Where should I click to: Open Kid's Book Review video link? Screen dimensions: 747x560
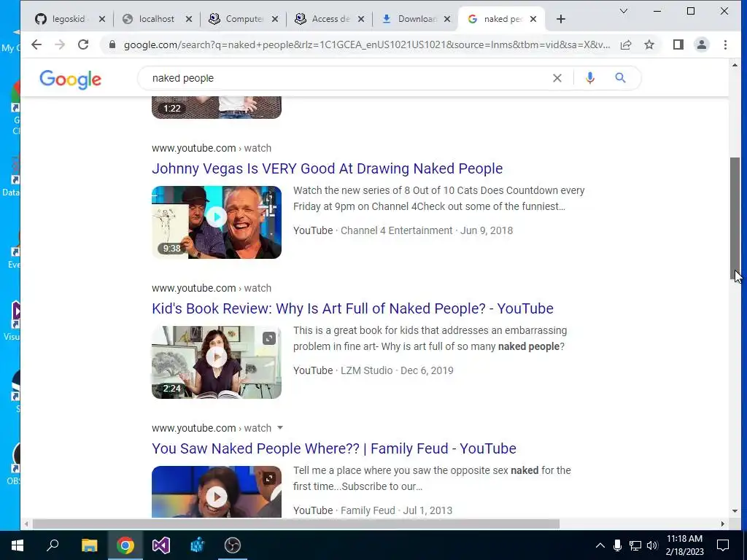pos(352,308)
